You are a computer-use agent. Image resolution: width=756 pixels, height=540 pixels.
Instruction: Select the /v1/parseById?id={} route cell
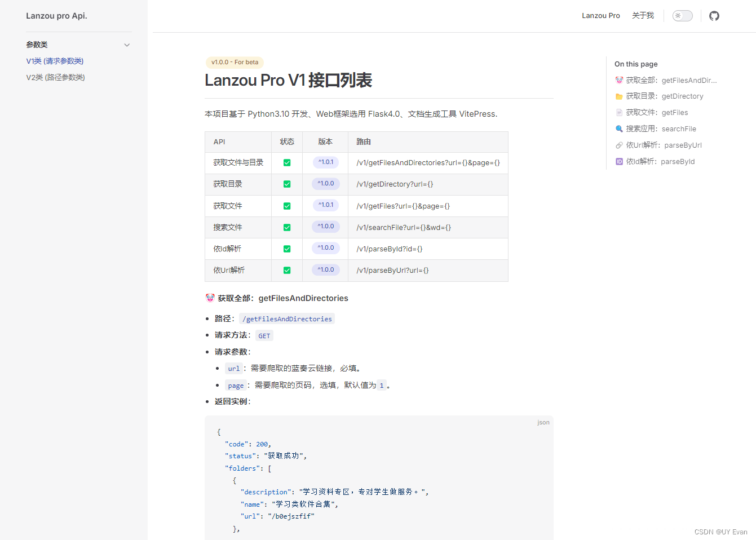click(428, 249)
